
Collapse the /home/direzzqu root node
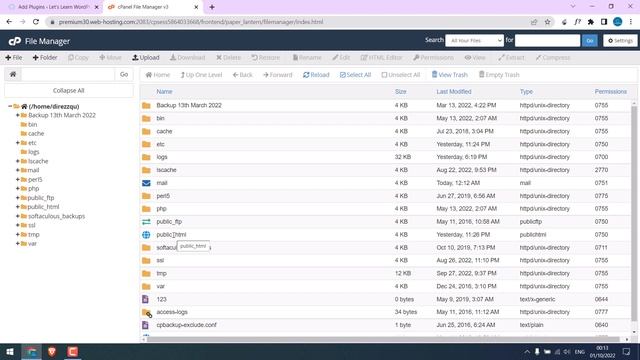10,106
